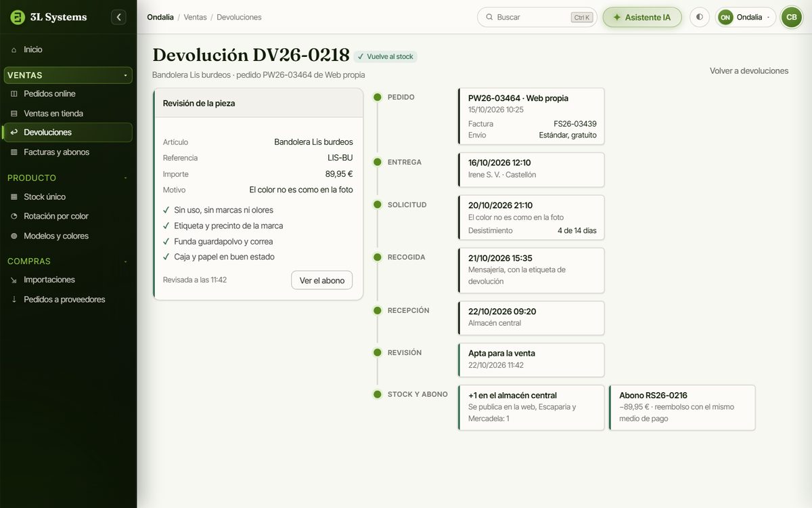Open Modelos y colores in the sidebar
Viewport: 812px width, 508px height.
point(68,236)
